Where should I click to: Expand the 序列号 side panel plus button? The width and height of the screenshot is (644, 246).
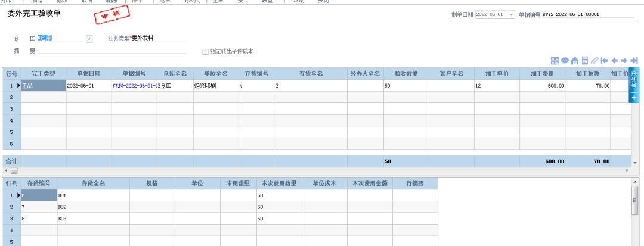point(634,96)
